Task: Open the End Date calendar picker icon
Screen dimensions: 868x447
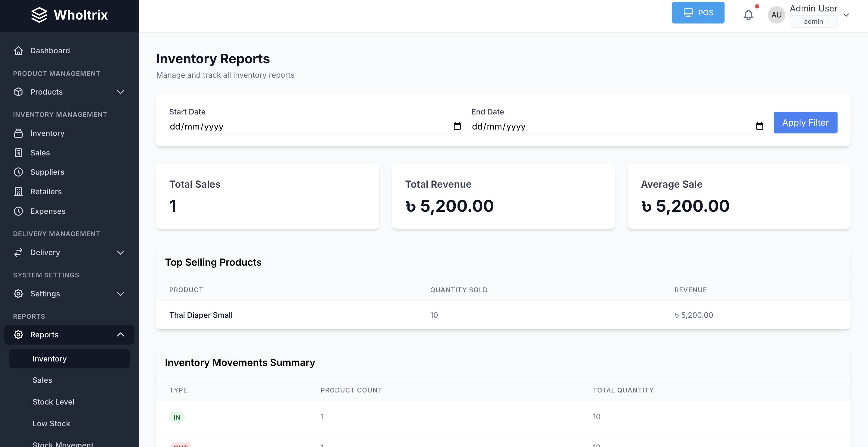Action: [x=759, y=126]
